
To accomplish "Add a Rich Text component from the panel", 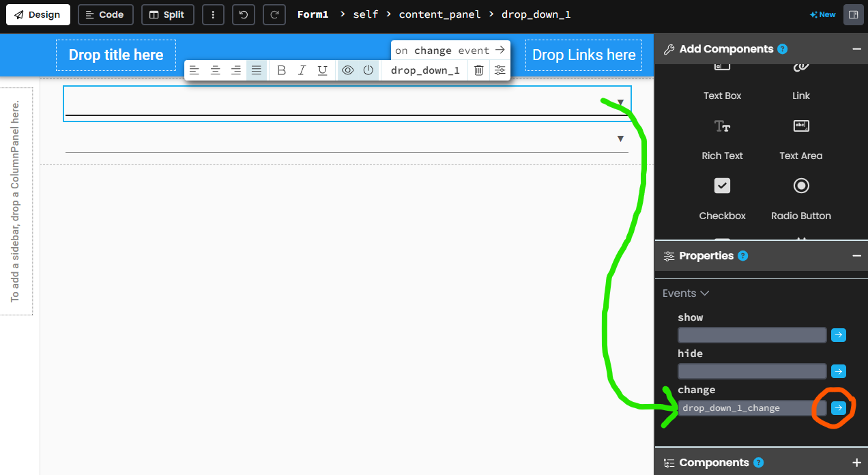I will 722,140.
